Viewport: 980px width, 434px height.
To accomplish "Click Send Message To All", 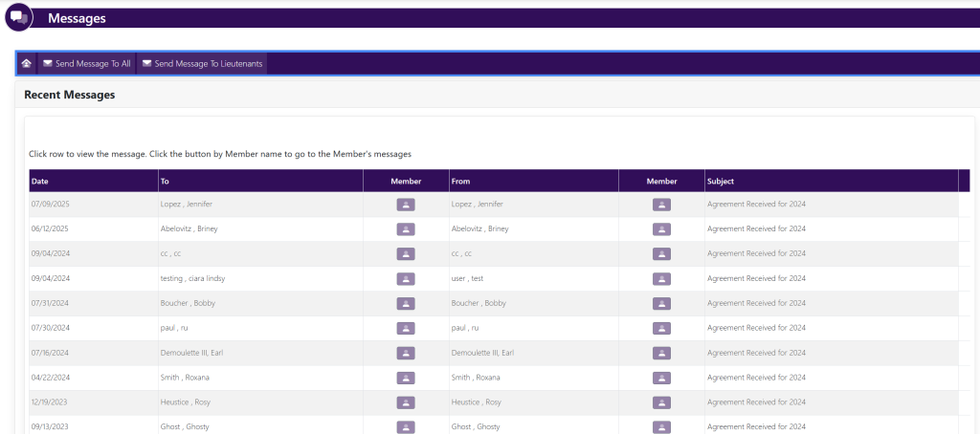I will tap(86, 64).
